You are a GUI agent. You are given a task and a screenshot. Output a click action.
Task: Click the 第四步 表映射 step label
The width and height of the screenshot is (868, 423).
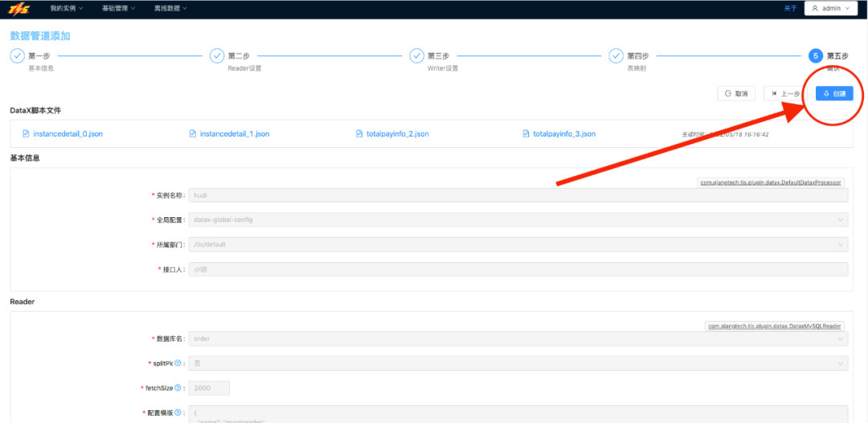pyautogui.click(x=637, y=62)
